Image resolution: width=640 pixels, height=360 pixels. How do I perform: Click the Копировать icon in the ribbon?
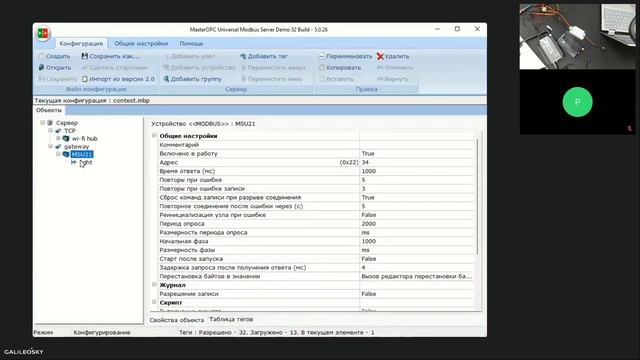pos(322,68)
